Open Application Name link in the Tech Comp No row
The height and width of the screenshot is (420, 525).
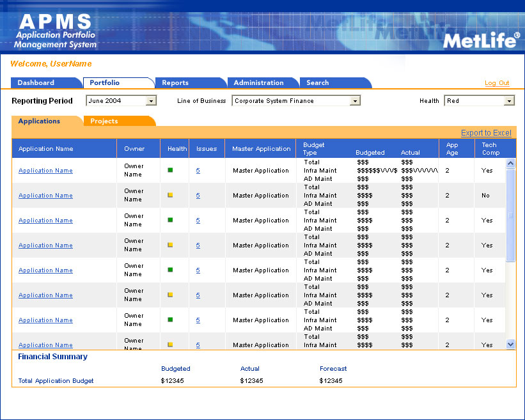coord(45,196)
